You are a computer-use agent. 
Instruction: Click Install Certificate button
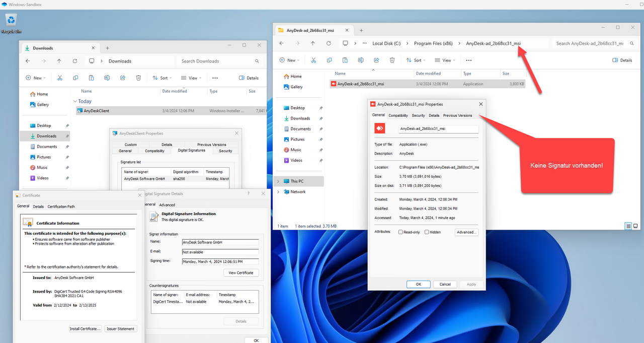coord(86,329)
